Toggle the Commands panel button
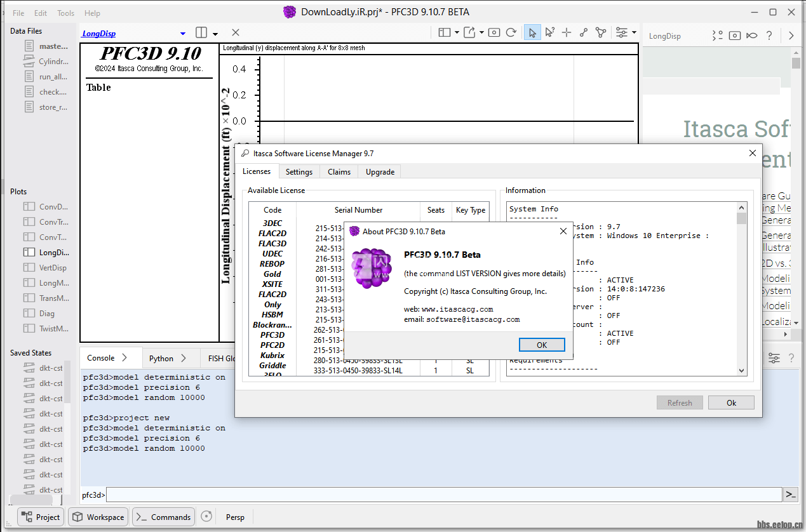 (164, 517)
